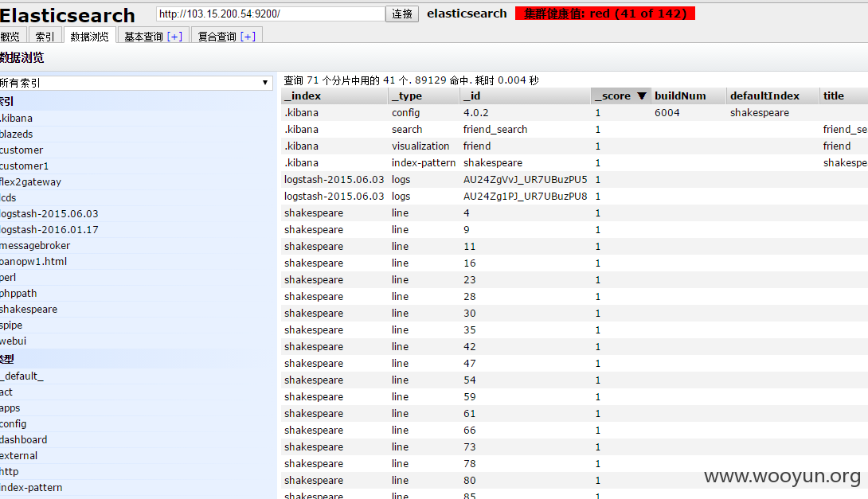Focus the server URL input field
The image size is (868, 499).
(x=271, y=14)
